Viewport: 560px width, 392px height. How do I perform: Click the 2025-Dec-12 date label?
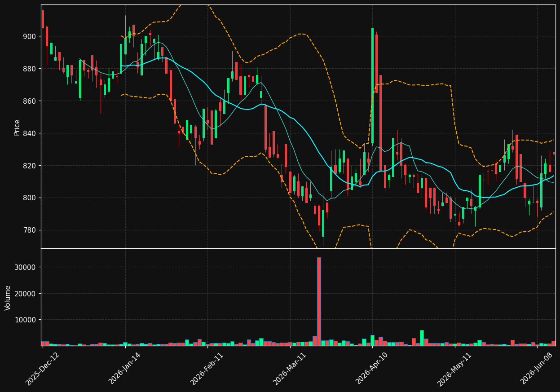point(43,369)
